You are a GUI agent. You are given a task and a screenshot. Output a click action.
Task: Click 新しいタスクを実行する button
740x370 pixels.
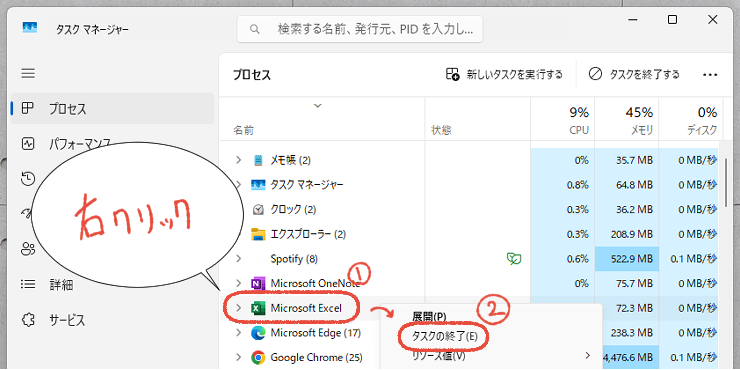point(504,74)
